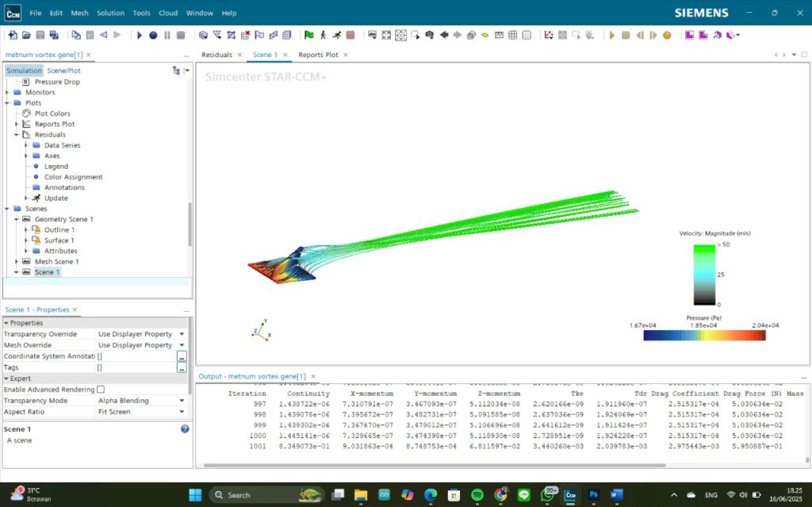Viewport: 812px width, 507px height.
Task: Collapse the Residuals tree node
Action: pyautogui.click(x=17, y=135)
